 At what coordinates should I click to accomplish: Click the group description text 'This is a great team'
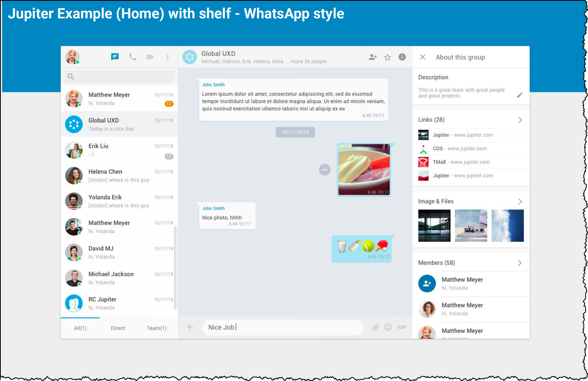461,93
